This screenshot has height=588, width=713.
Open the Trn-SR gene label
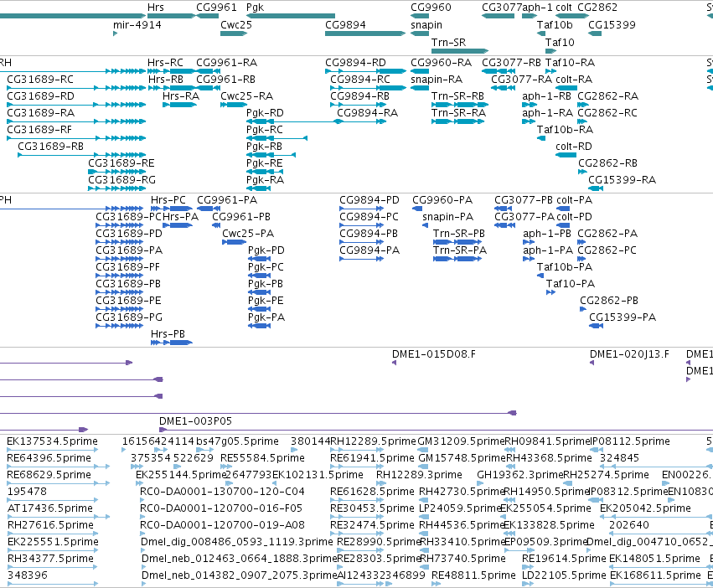[x=448, y=42]
